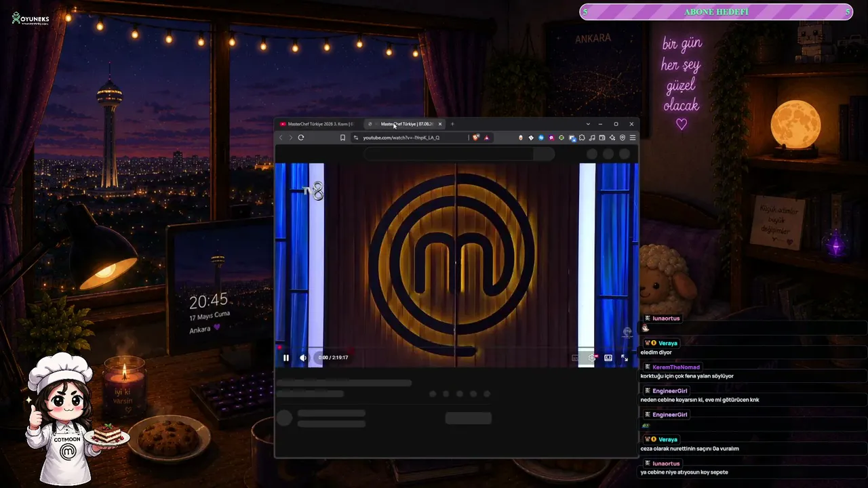Open the browser hamburger main menu
The width and height of the screenshot is (868, 488).
click(x=633, y=138)
